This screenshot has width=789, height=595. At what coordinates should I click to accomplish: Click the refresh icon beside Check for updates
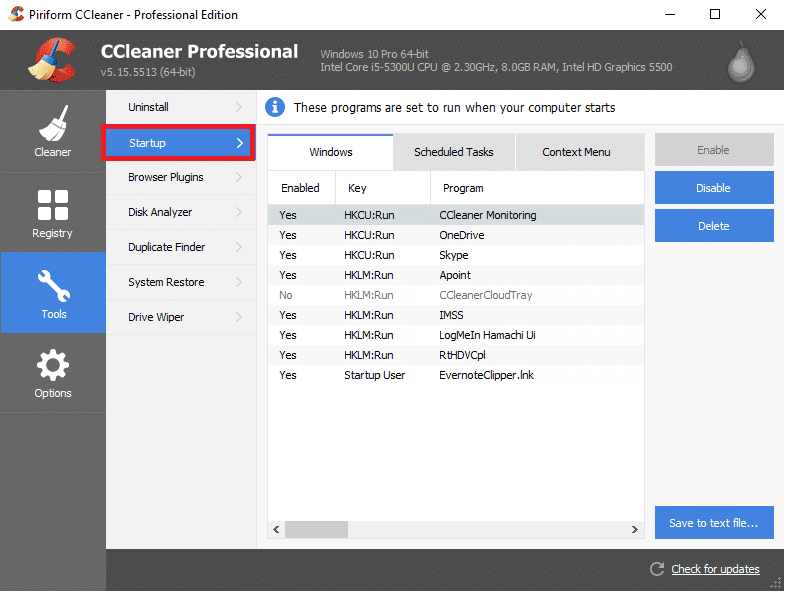pyautogui.click(x=657, y=569)
